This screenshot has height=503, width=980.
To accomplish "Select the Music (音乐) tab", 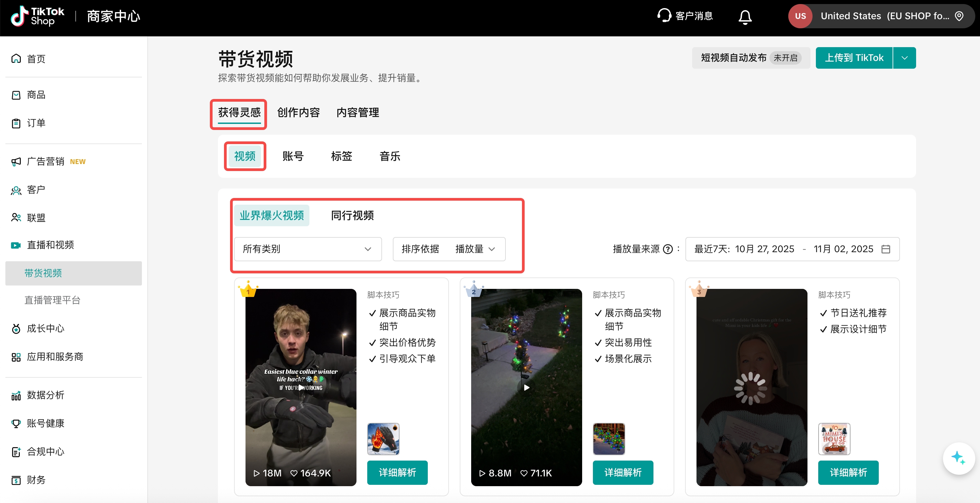I will pos(389,156).
